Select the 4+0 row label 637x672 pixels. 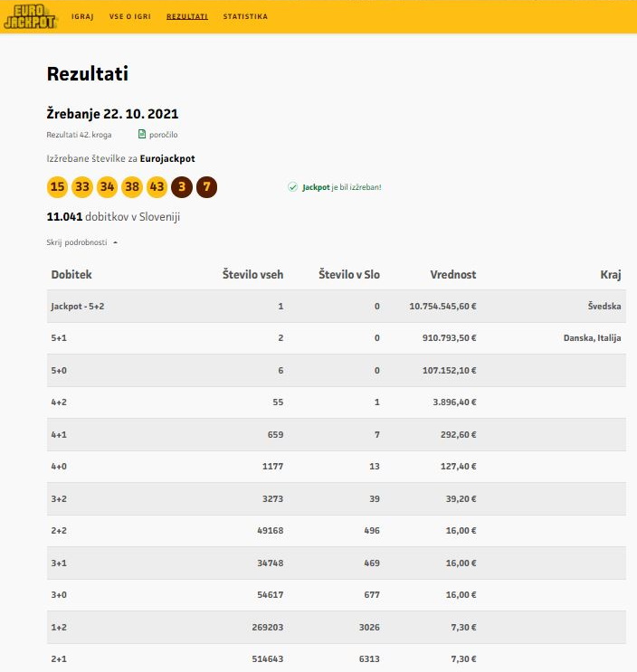[x=59, y=467]
